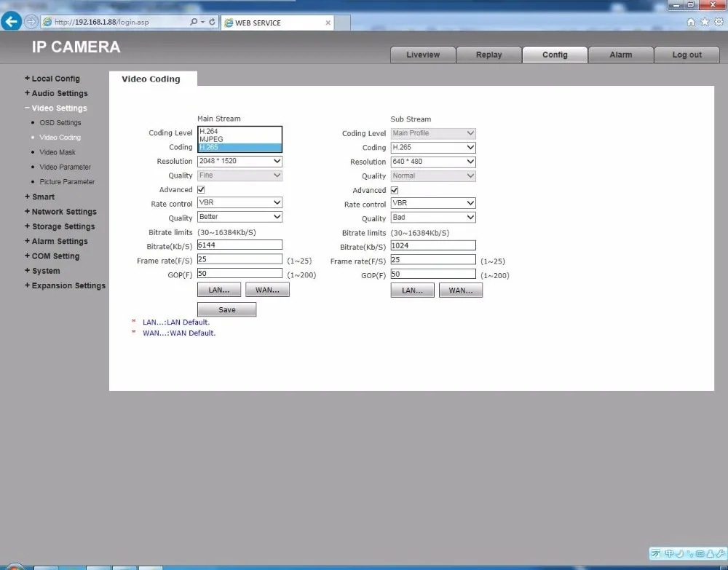This screenshot has height=570, width=728.
Task: Refresh the page with the reload icon
Action: pyautogui.click(x=212, y=21)
